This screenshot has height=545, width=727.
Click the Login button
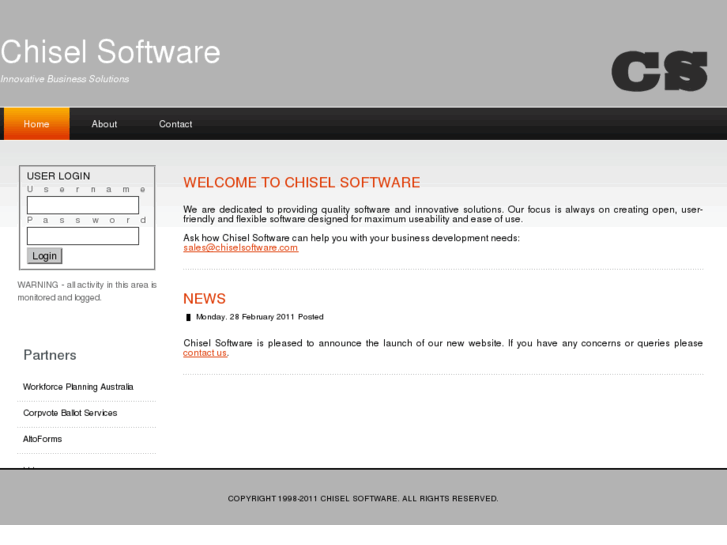45,256
